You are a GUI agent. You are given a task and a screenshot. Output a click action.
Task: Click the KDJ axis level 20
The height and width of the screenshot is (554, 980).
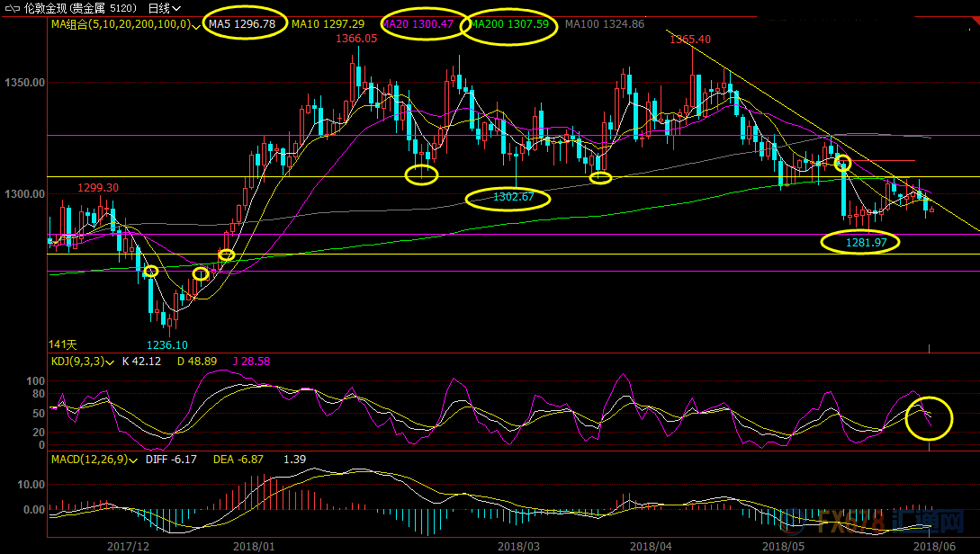pyautogui.click(x=39, y=433)
